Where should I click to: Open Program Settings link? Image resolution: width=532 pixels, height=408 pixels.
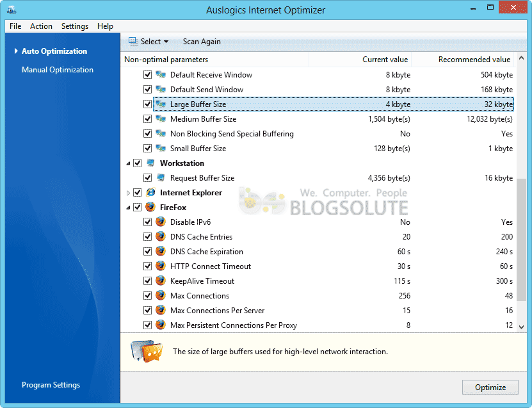click(x=51, y=384)
